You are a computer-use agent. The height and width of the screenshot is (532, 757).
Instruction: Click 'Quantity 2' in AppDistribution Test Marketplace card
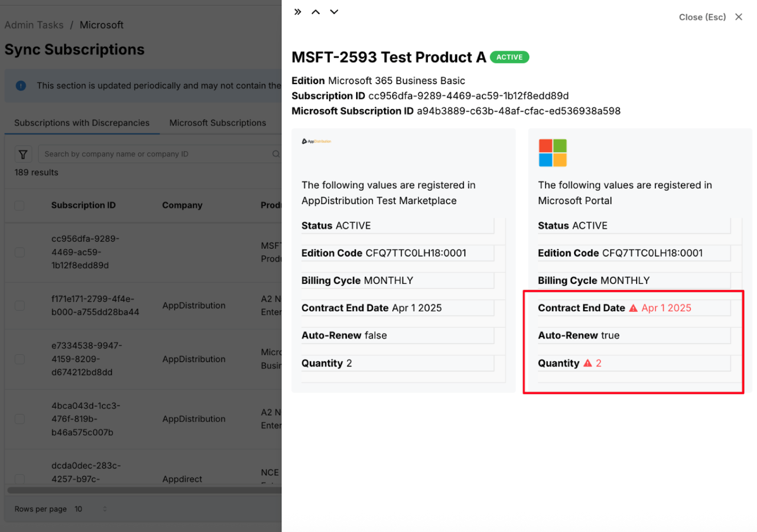click(327, 363)
